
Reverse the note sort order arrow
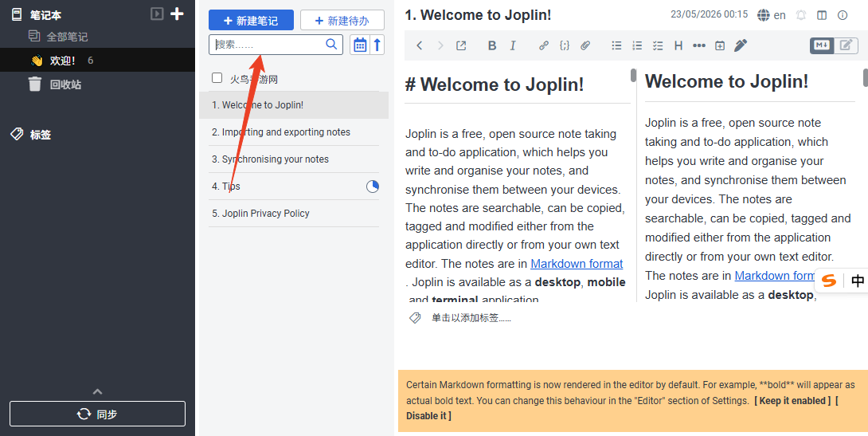tap(377, 45)
